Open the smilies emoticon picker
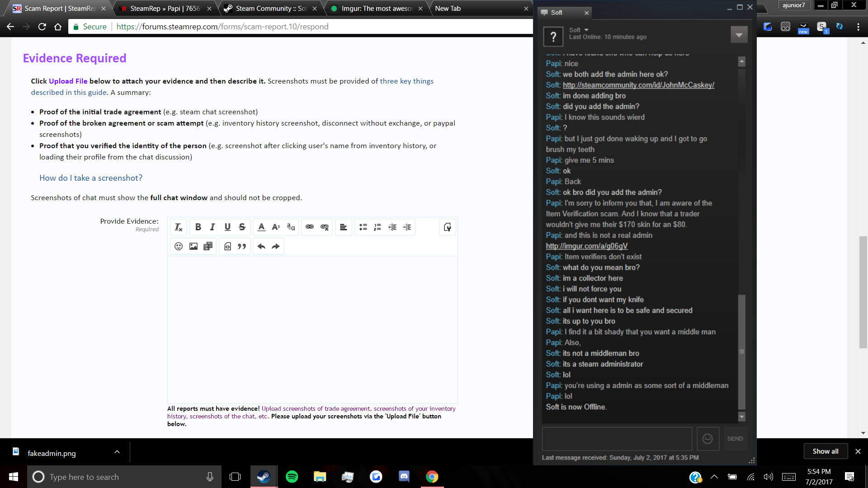The width and height of the screenshot is (868, 488). (179, 246)
